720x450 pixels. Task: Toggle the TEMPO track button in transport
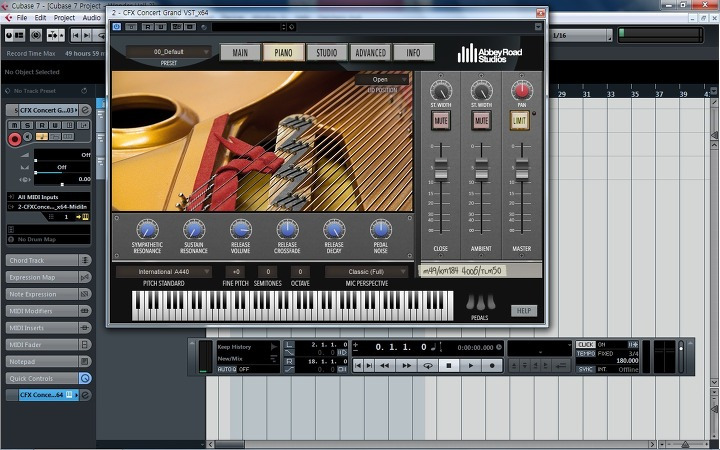[x=586, y=354]
